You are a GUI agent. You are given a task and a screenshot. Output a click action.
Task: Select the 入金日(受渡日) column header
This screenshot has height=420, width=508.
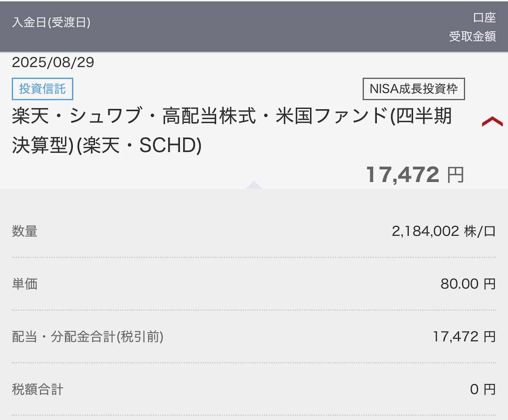click(51, 22)
